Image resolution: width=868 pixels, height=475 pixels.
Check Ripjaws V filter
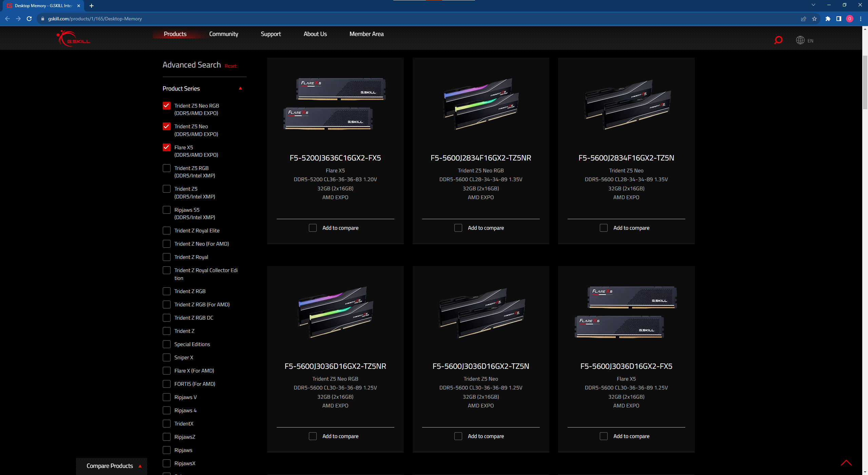point(166,397)
